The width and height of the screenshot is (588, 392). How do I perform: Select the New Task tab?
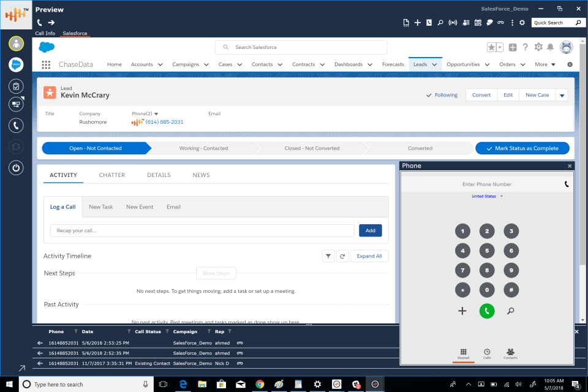101,206
